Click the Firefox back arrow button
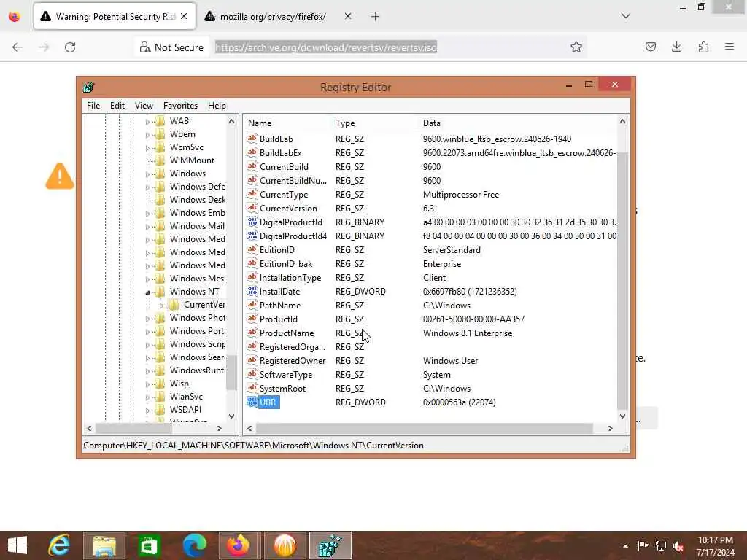 click(x=18, y=47)
